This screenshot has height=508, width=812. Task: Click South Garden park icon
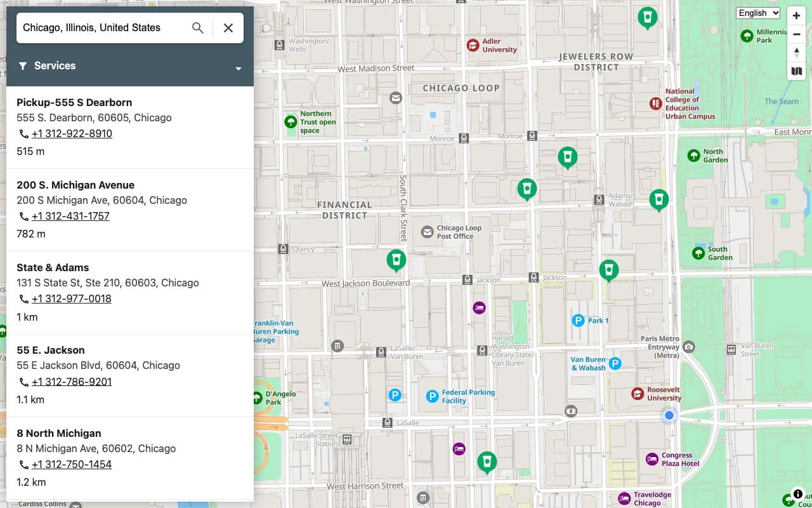698,253
